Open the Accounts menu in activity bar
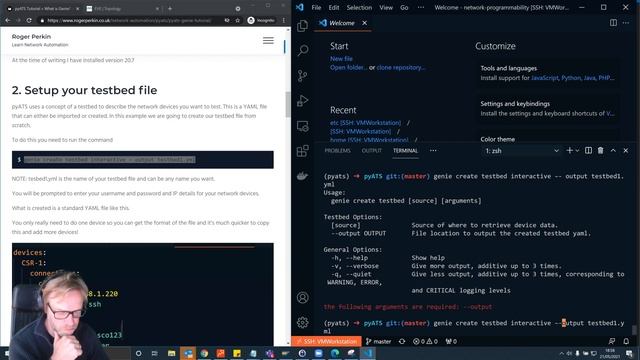This screenshot has width=640, height=360. point(302,298)
